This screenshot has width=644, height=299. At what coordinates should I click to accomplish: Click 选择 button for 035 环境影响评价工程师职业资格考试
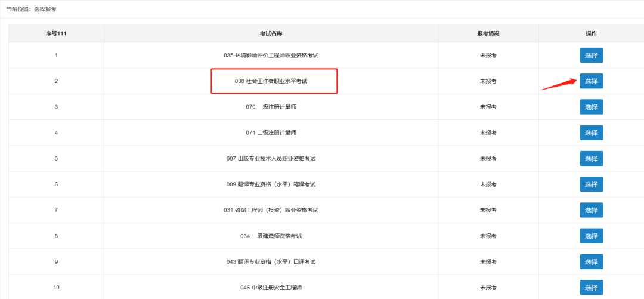[x=592, y=55]
